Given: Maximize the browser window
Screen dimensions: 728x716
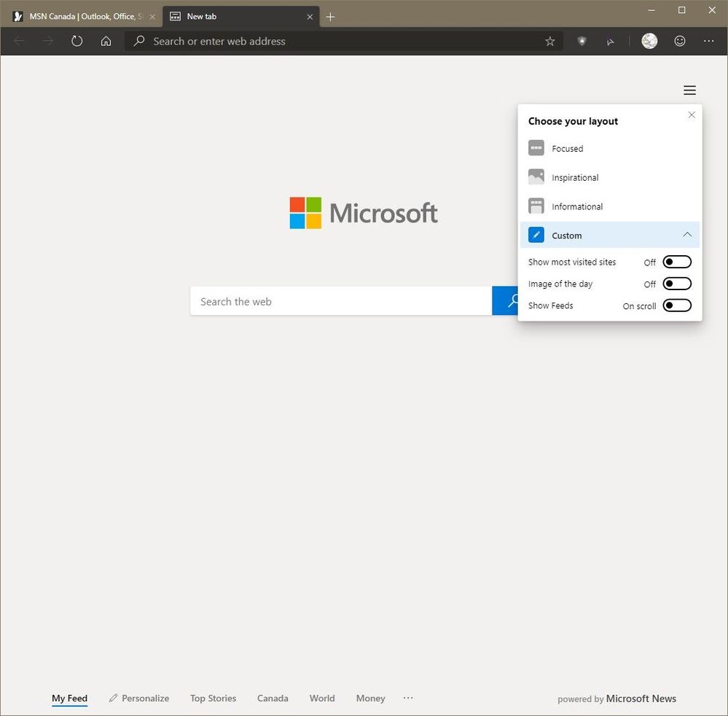Looking at the screenshot, I should (681, 10).
